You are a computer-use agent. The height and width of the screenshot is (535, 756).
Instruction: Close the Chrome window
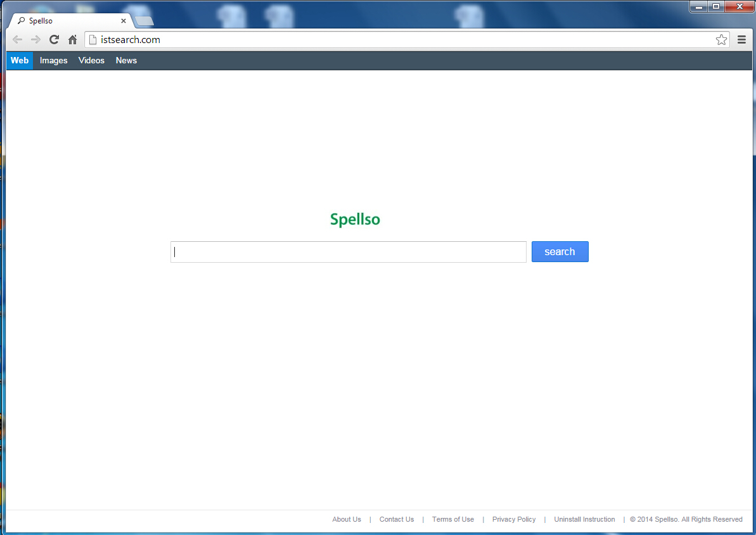[740, 6]
